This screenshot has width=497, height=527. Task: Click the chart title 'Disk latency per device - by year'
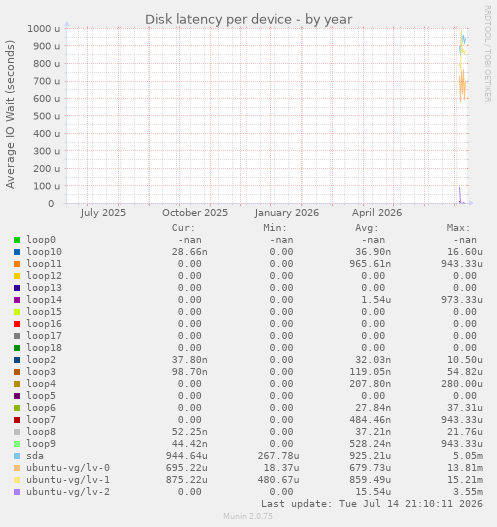click(x=249, y=19)
